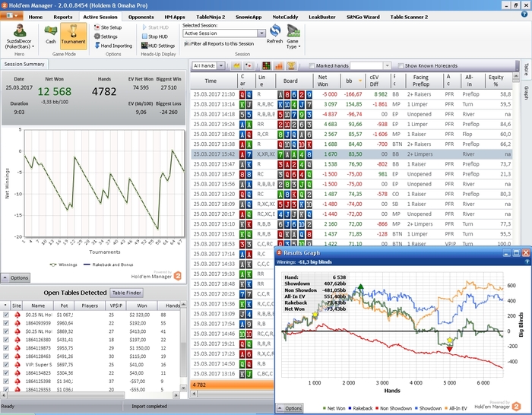Click the orange bar chart toolbar icon
The height and width of the screenshot is (415, 532).
pos(279,65)
